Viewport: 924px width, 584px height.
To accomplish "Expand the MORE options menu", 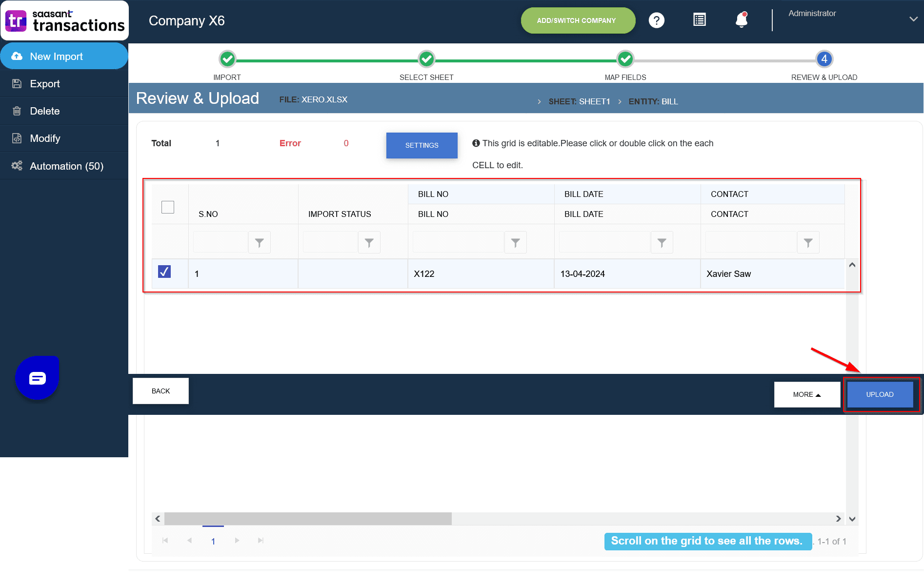I will 807,394.
